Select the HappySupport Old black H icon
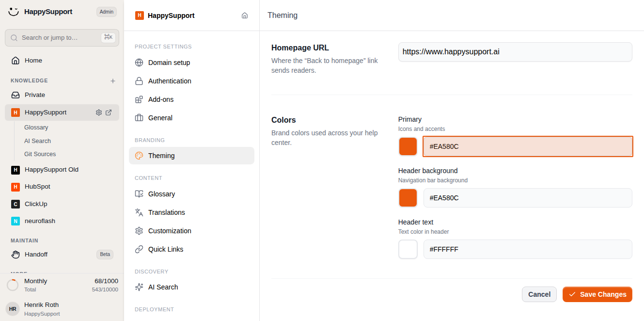 point(16,170)
